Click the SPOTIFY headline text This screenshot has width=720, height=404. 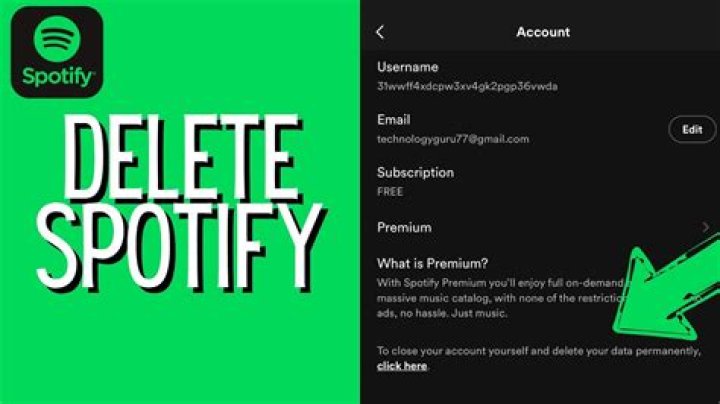point(180,247)
